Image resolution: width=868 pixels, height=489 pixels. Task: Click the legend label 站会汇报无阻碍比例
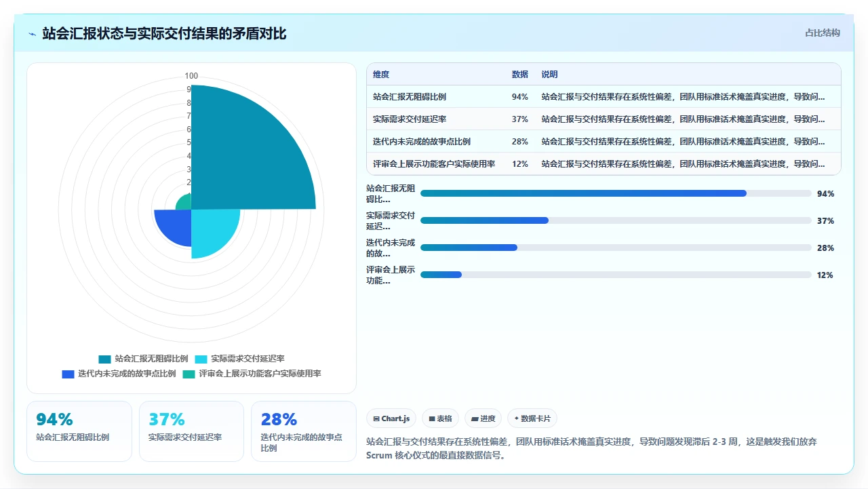tap(151, 359)
